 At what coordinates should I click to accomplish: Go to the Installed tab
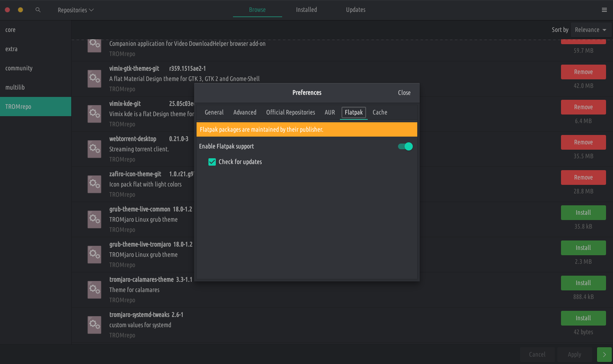click(x=306, y=10)
